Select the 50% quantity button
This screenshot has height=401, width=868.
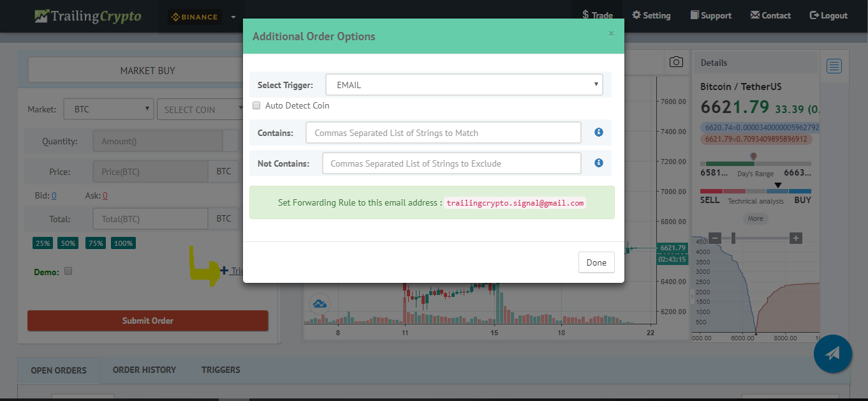click(68, 243)
